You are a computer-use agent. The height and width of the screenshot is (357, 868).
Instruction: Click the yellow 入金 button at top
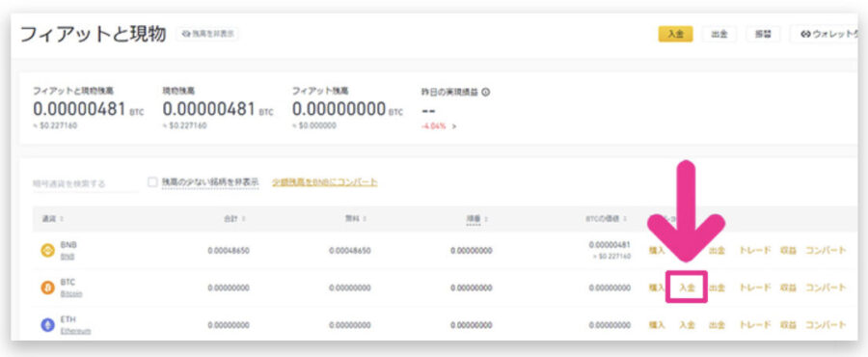(675, 34)
